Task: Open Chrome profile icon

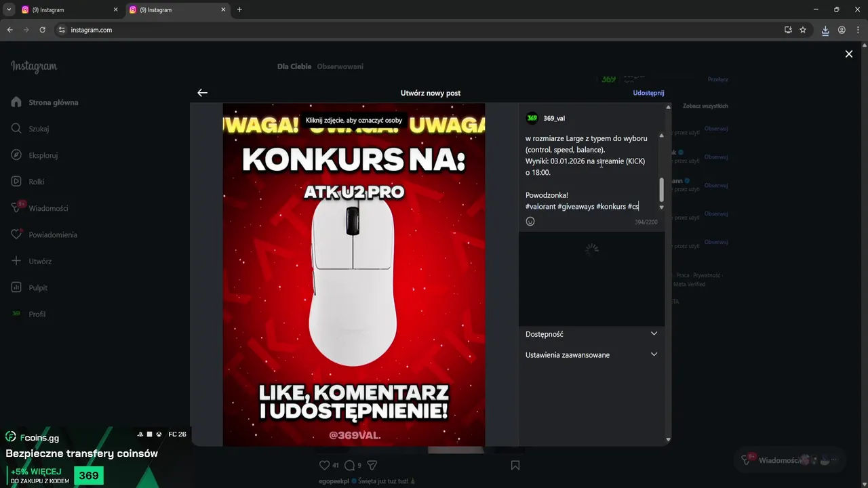Action: [842, 30]
